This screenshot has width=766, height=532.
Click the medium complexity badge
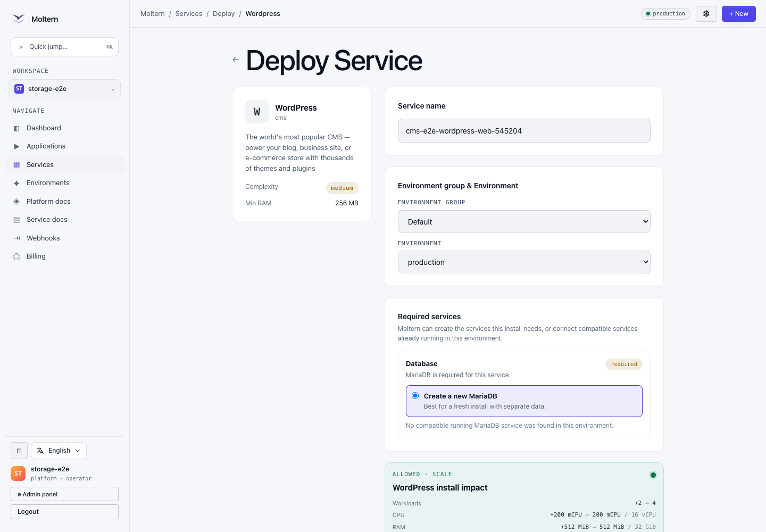[x=342, y=188]
